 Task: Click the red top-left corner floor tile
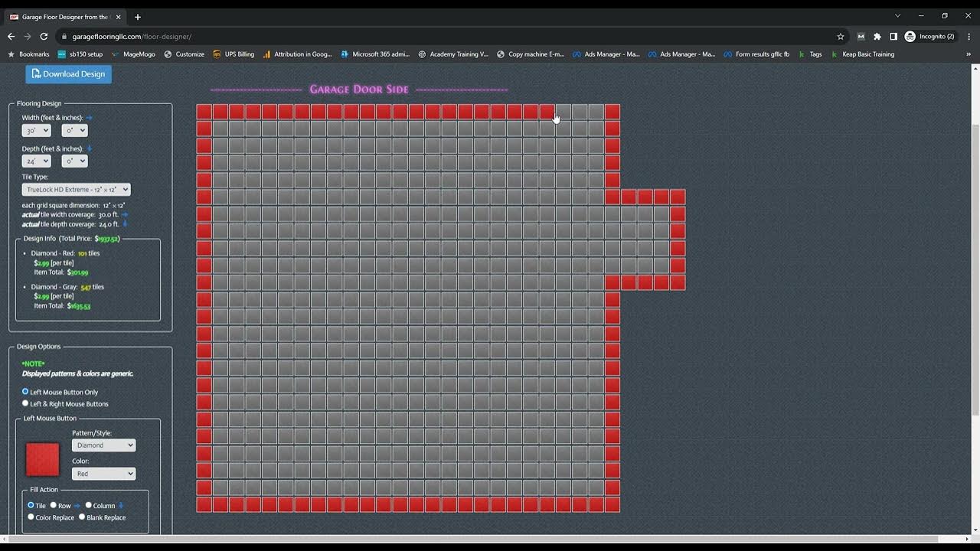(204, 112)
